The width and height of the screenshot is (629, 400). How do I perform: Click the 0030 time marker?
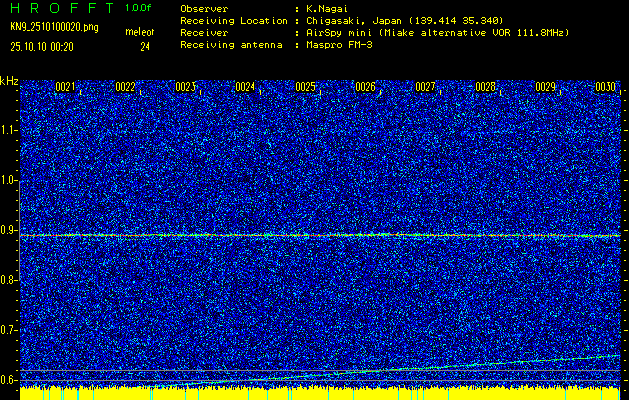click(x=605, y=87)
